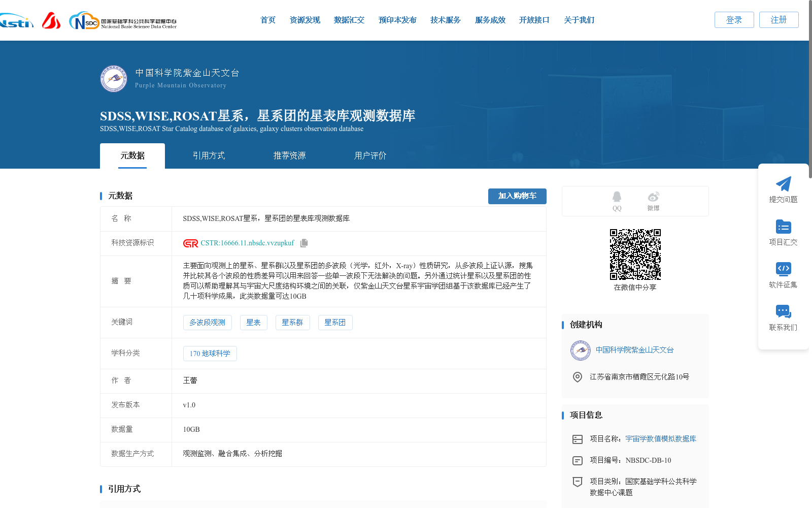Click the WeChat share QR code
Image resolution: width=812 pixels, height=508 pixels.
point(635,254)
